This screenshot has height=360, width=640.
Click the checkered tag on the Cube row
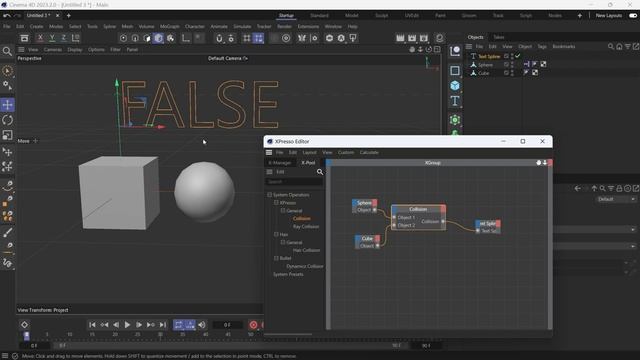pyautogui.click(x=535, y=73)
